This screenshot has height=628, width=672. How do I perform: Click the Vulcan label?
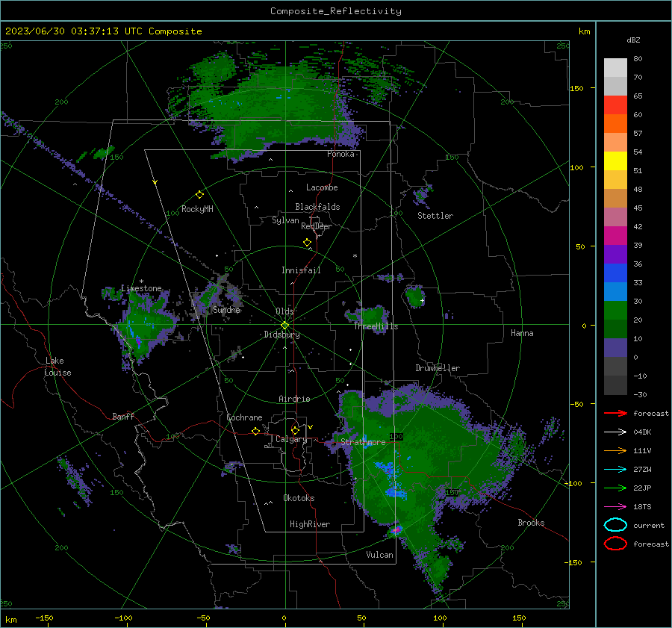(379, 555)
